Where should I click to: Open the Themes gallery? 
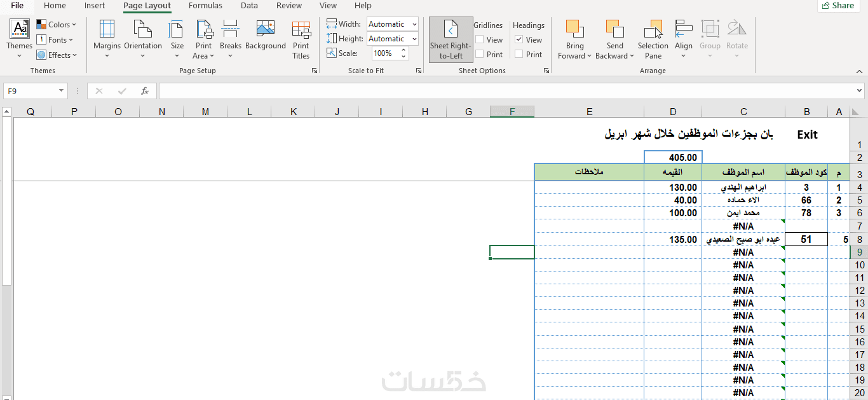point(19,39)
